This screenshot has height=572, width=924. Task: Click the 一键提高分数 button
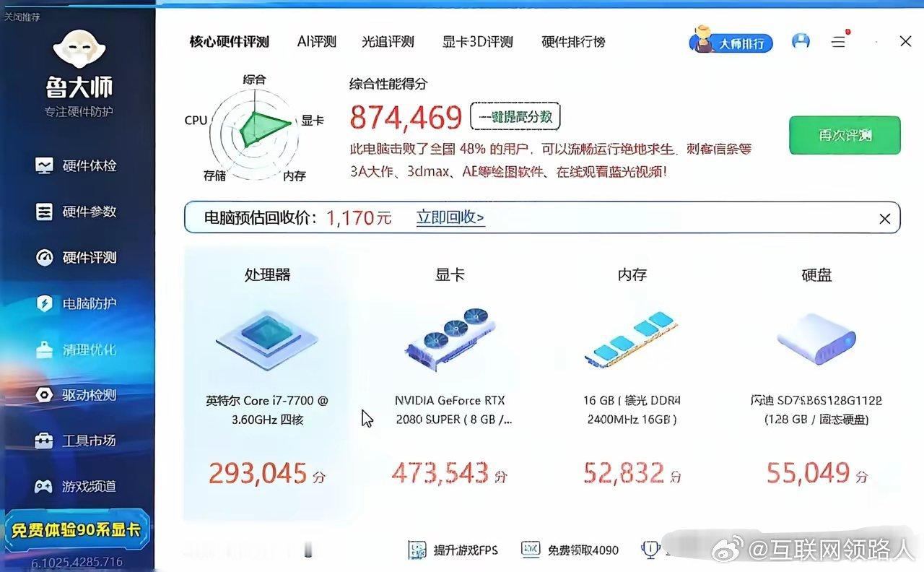point(515,116)
